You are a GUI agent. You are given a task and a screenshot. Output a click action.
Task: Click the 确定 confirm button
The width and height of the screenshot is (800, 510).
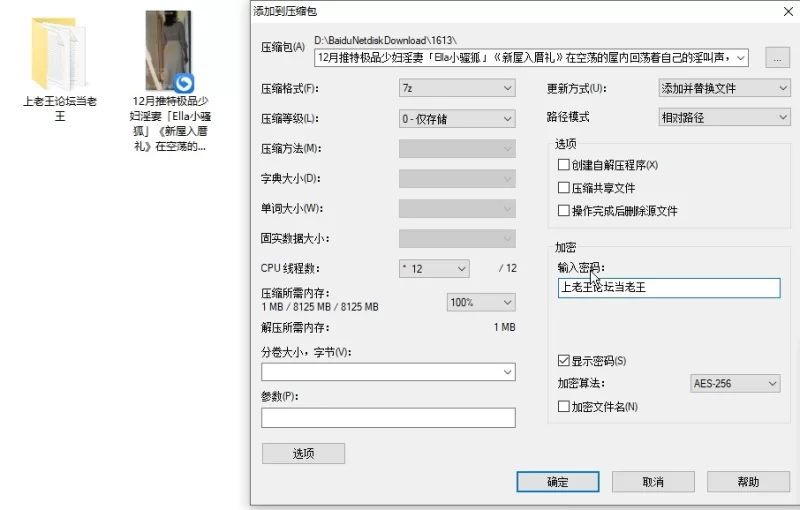pos(558,482)
